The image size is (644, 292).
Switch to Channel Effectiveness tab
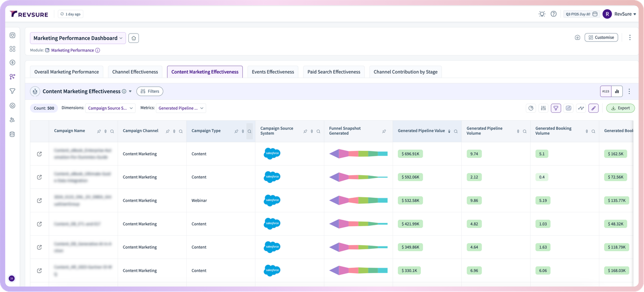(135, 72)
